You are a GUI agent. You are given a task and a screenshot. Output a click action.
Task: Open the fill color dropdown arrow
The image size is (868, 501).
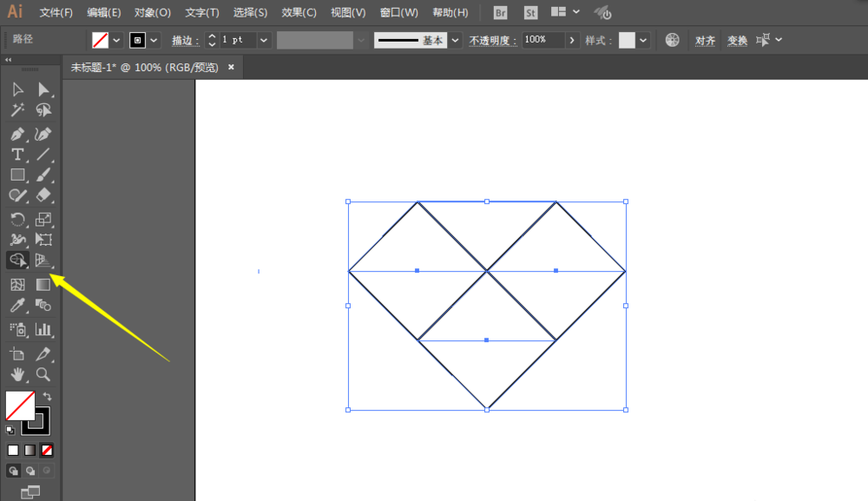[x=117, y=40]
